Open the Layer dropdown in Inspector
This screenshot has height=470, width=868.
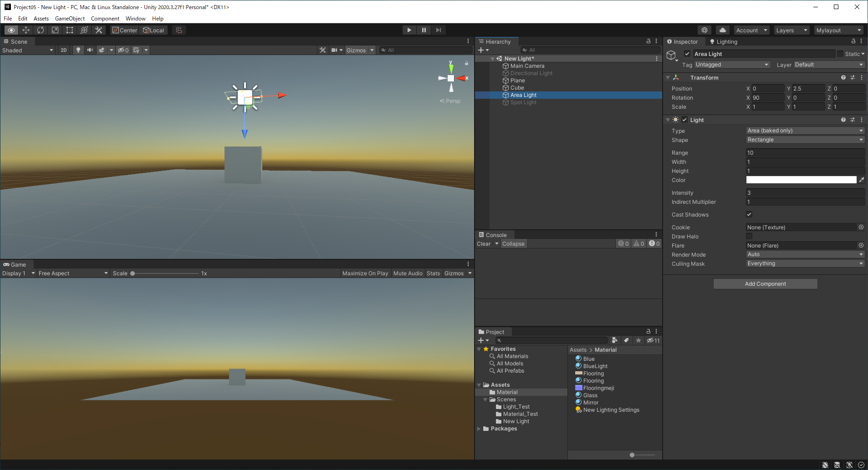(x=829, y=65)
